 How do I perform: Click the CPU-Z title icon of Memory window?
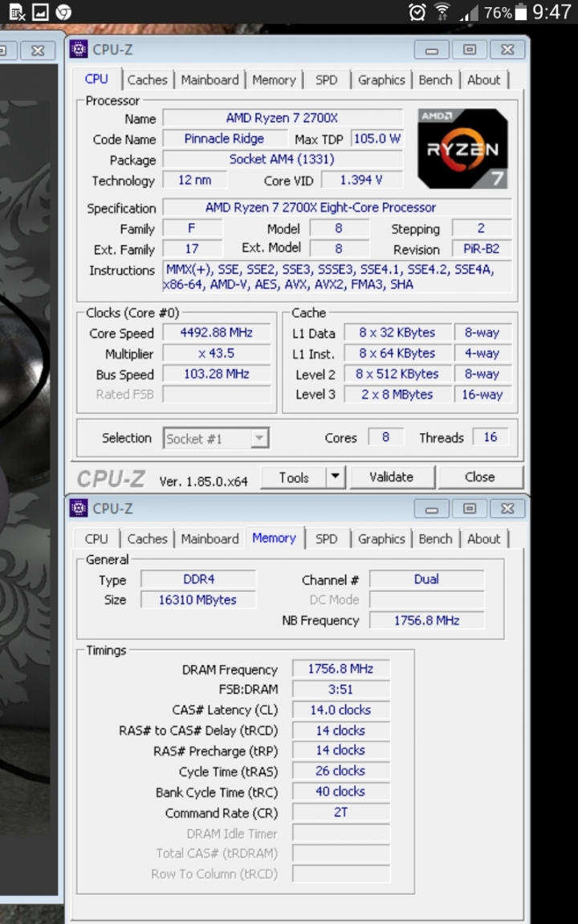[x=79, y=508]
